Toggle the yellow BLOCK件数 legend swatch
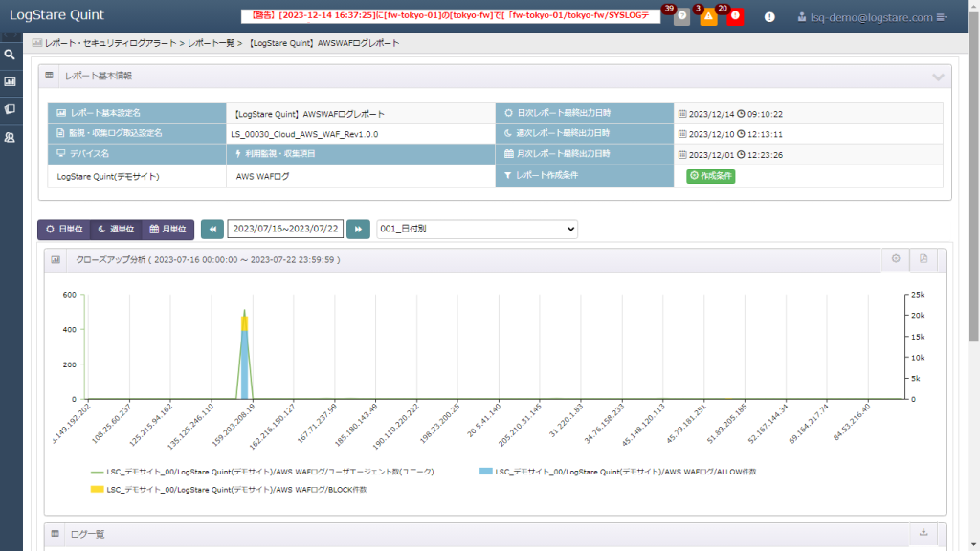980x551 pixels. [x=97, y=489]
